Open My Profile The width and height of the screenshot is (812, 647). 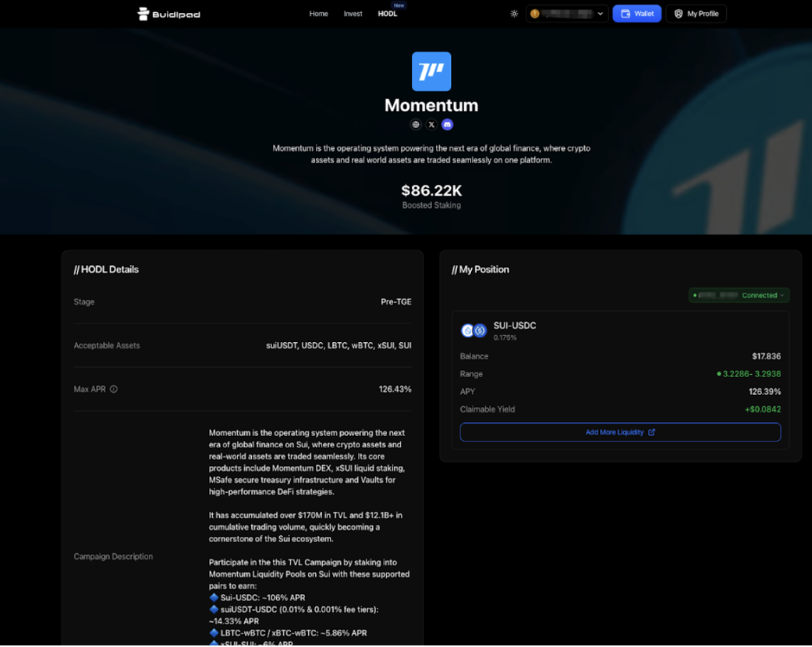click(696, 14)
